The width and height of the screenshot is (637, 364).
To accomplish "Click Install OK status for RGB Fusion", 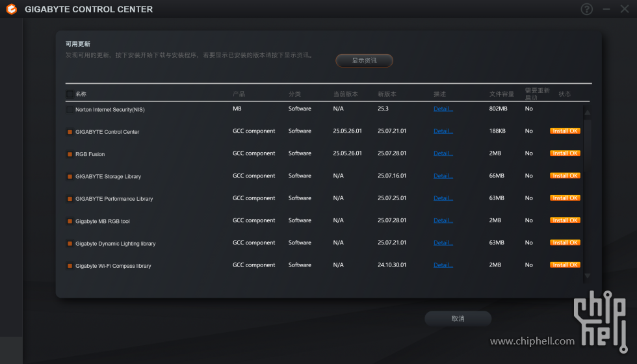I will 565,153.
